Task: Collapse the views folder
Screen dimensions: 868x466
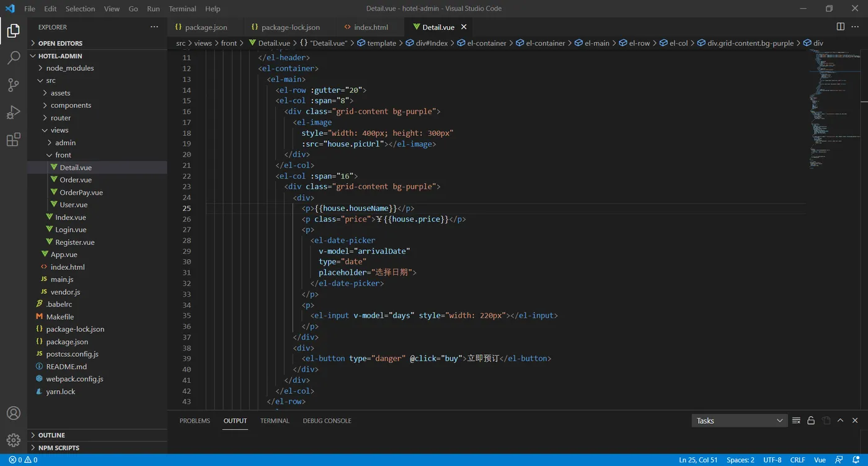Action: (97, 130)
